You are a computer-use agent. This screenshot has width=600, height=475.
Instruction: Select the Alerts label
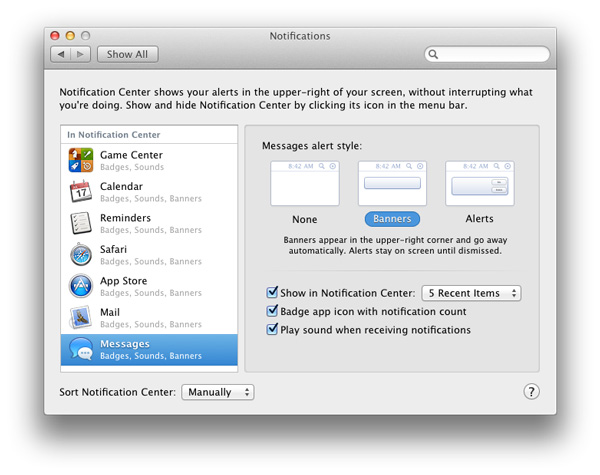tap(479, 219)
